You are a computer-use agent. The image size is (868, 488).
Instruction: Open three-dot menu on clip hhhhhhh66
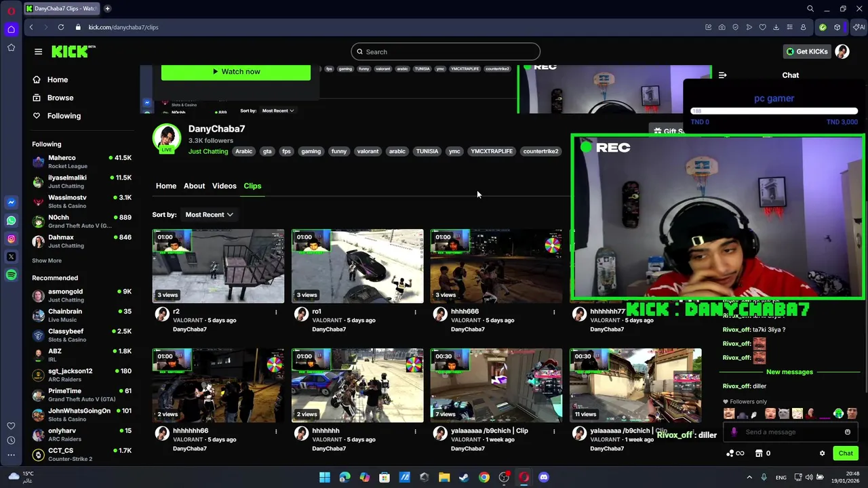tap(276, 431)
